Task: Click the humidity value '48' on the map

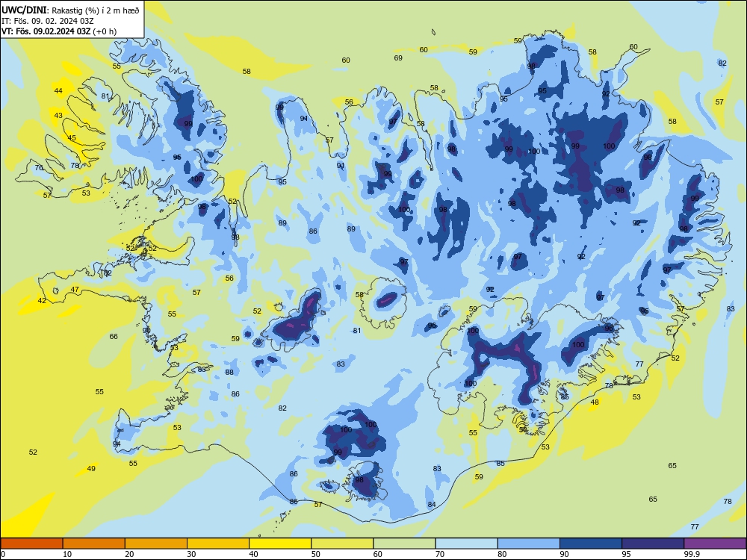Action: pyautogui.click(x=595, y=402)
